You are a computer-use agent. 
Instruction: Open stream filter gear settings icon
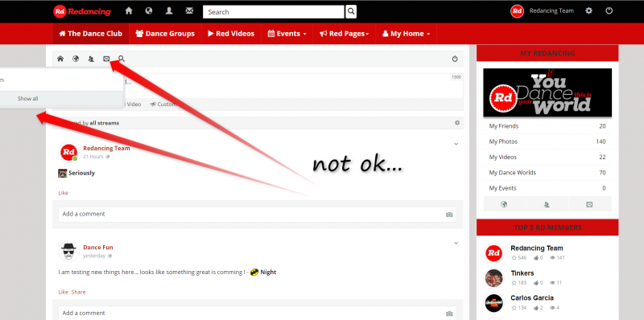click(x=457, y=123)
